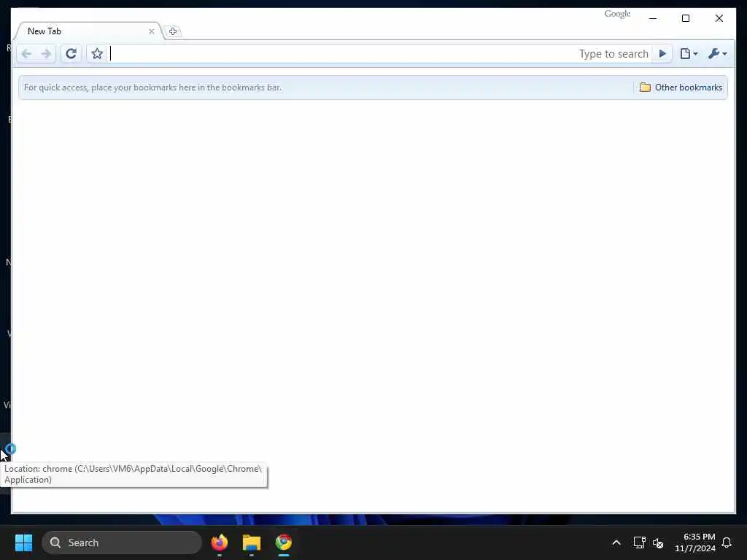Go back with the Back arrow
The width and height of the screenshot is (747, 560).
[27, 54]
